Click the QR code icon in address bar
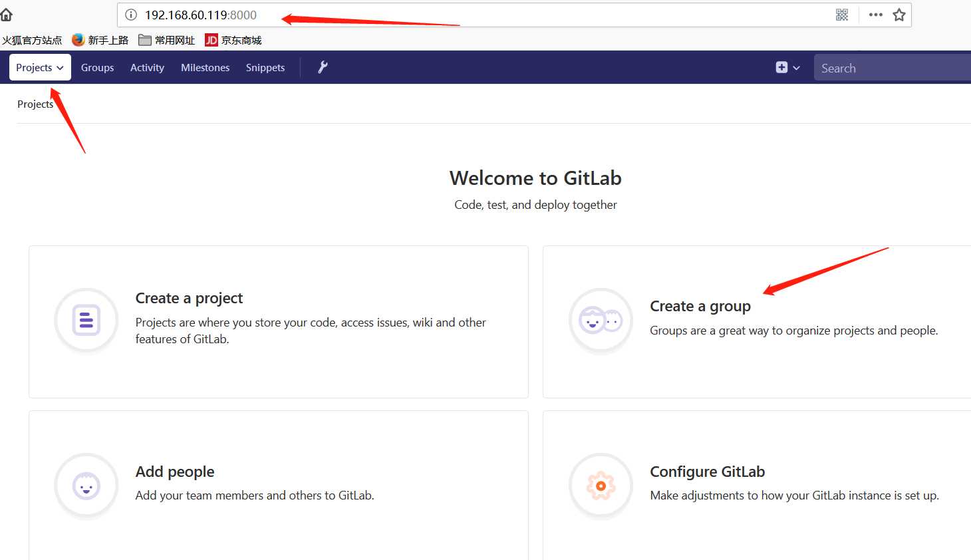Viewport: 971px width, 560px height. click(x=842, y=15)
